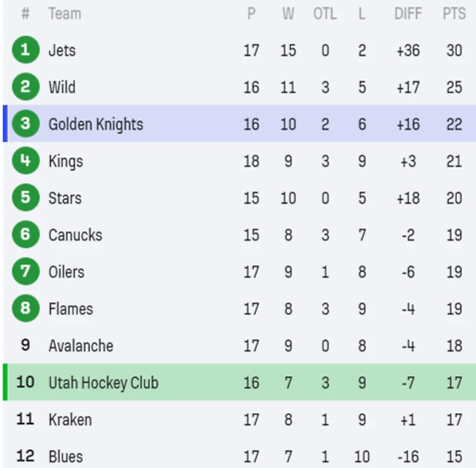Sort by the DIFF column header
Viewport: 476px width, 468px height.
coord(408,14)
